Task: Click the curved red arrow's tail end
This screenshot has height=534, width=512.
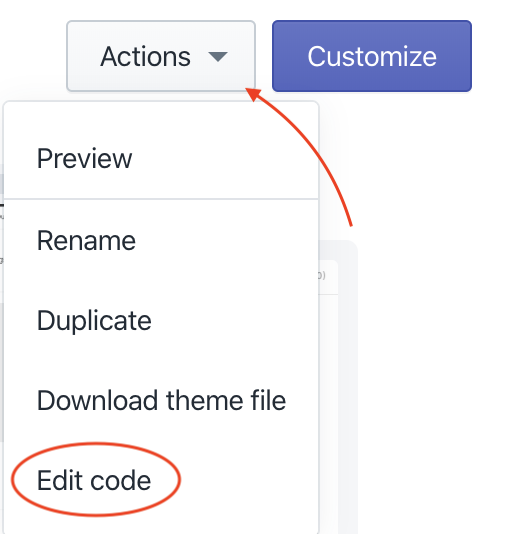Action: coord(351,224)
